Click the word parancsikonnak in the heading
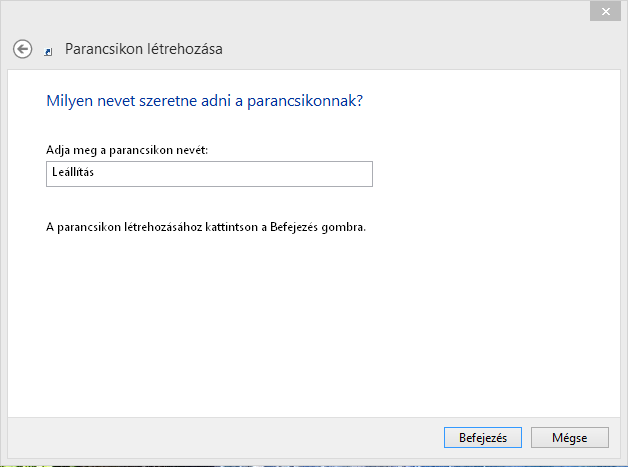628x467 pixels. 301,101
